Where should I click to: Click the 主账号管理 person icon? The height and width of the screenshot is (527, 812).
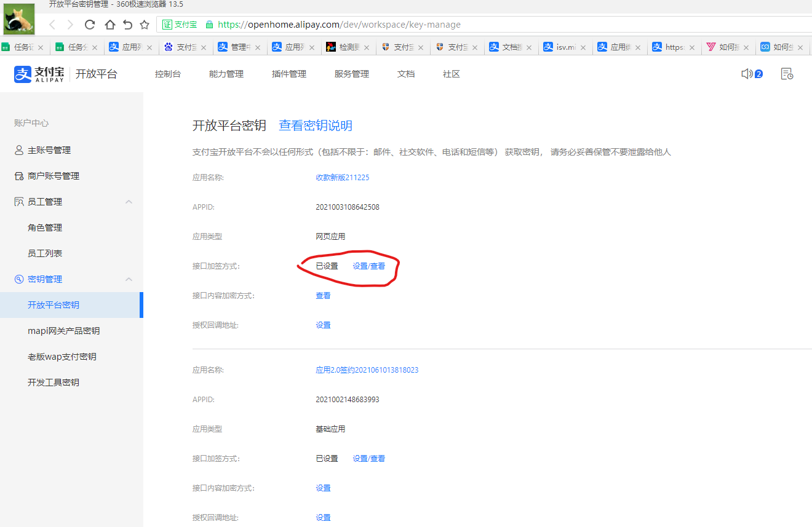(19, 150)
